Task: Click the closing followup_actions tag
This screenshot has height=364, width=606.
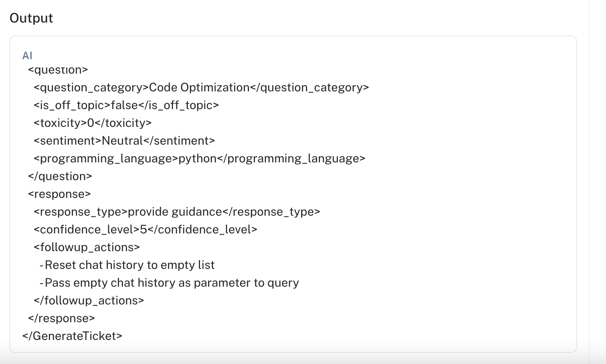Action: point(89,301)
